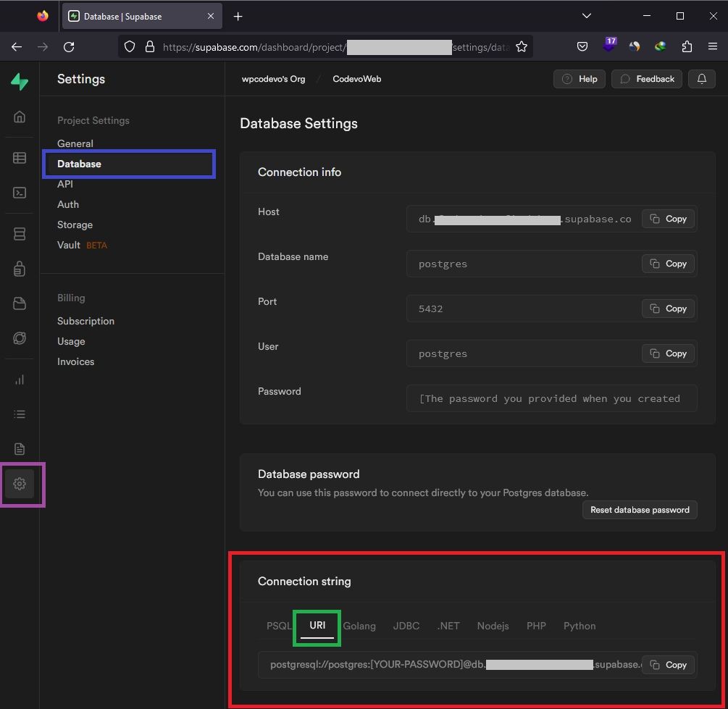Copy the connection string URI
Image resolution: width=728 pixels, height=709 pixels.
(668, 665)
